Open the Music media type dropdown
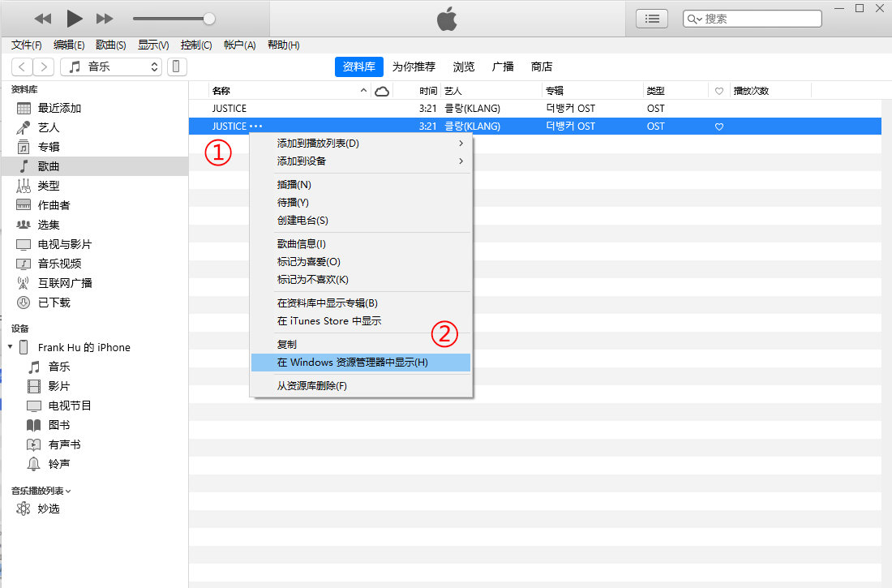892x588 pixels. pos(111,67)
